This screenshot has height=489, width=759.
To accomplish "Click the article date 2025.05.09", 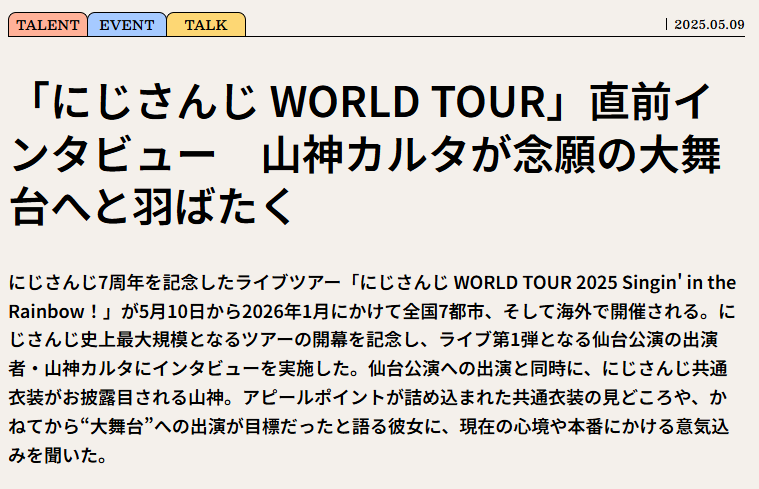I will click(x=709, y=24).
